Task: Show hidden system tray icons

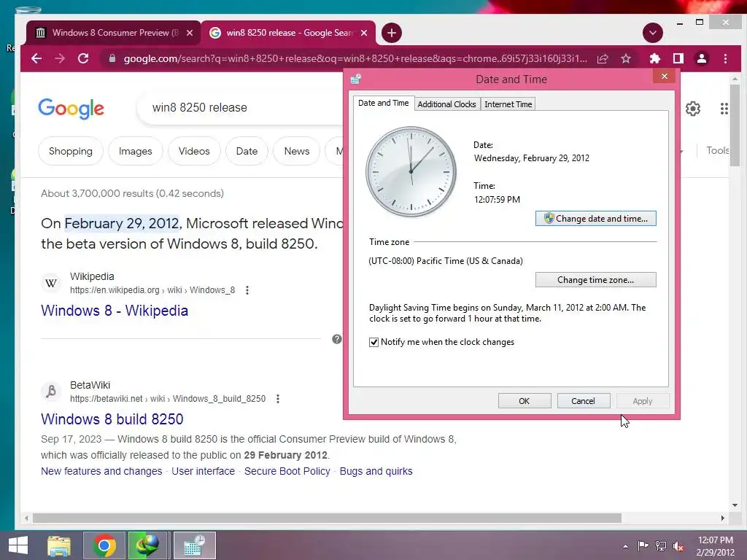Action: click(x=625, y=546)
